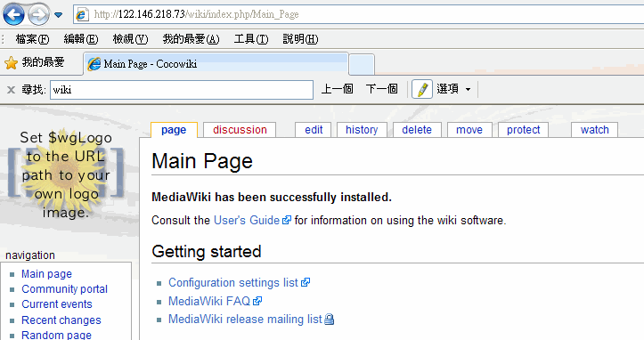Open the 說明(H) menu
Image resolution: width=644 pixels, height=340 pixels.
pos(300,39)
